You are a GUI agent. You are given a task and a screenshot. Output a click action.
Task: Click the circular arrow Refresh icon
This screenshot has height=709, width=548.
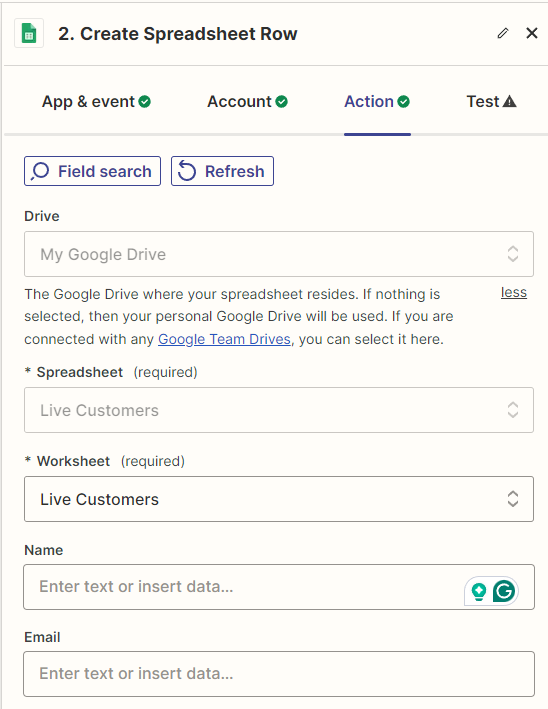(x=187, y=171)
